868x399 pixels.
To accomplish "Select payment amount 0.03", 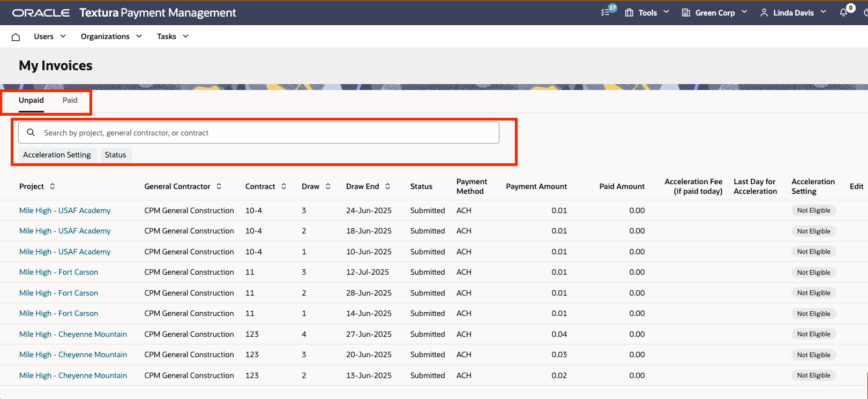I will coord(559,355).
